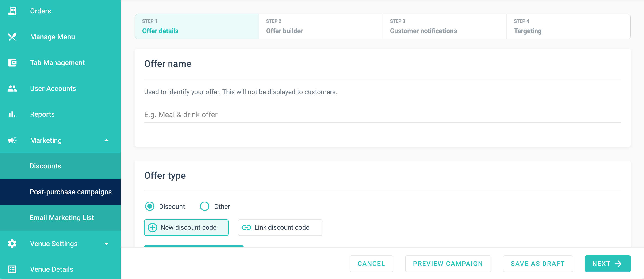The image size is (644, 279).
Task: Switch to Step 2 Offer builder tab
Action: 321,27
